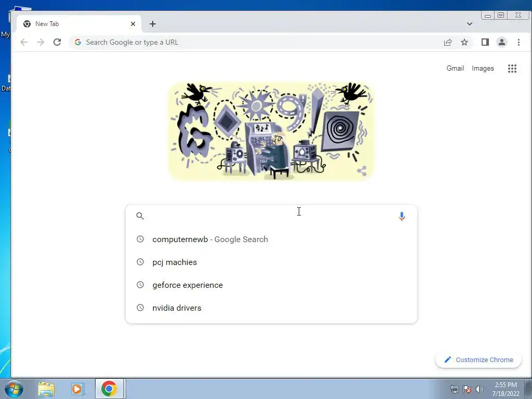532x399 pixels.
Task: Click the Show desktop strip at the taskbar end
Action: pyautogui.click(x=528, y=389)
